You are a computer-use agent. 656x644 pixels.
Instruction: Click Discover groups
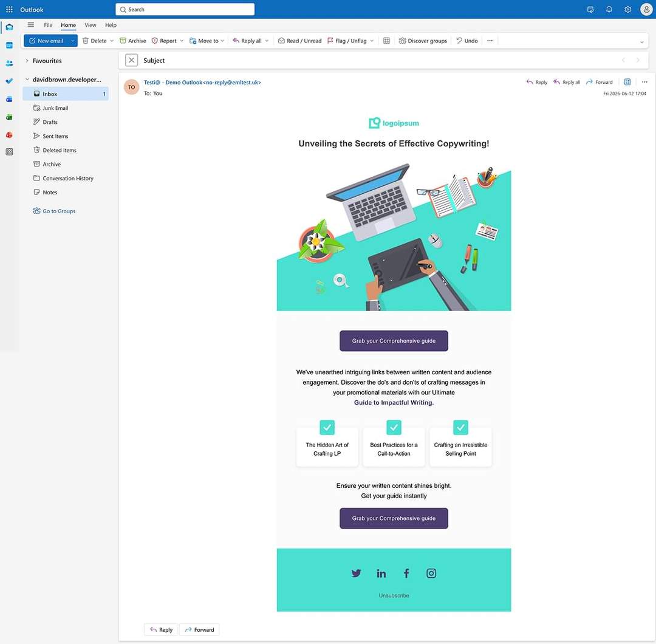click(x=423, y=41)
